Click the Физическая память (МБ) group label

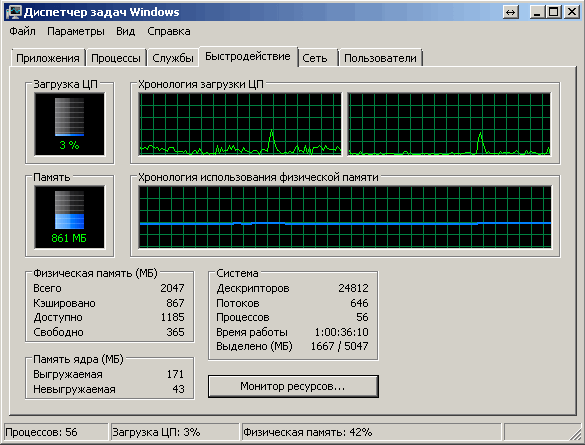pos(95,273)
